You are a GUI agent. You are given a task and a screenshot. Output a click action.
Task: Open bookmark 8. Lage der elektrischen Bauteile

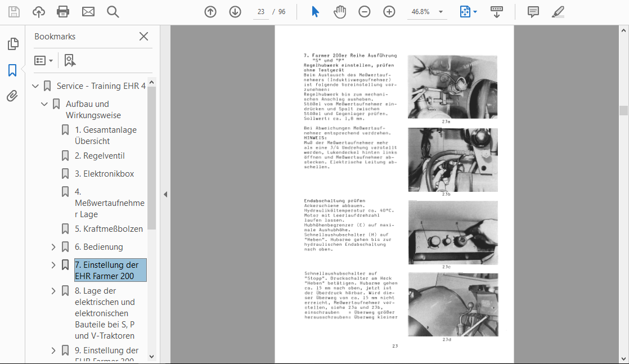point(105,313)
